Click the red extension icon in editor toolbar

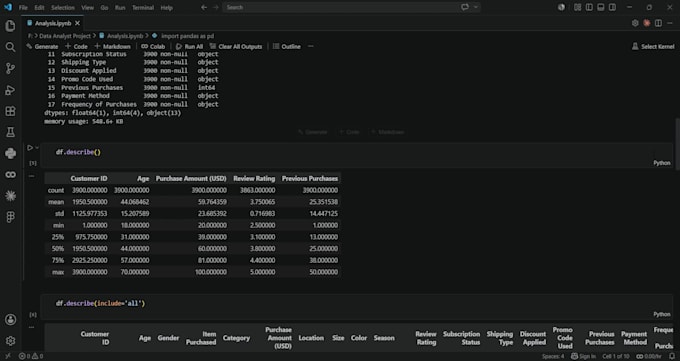(x=647, y=23)
